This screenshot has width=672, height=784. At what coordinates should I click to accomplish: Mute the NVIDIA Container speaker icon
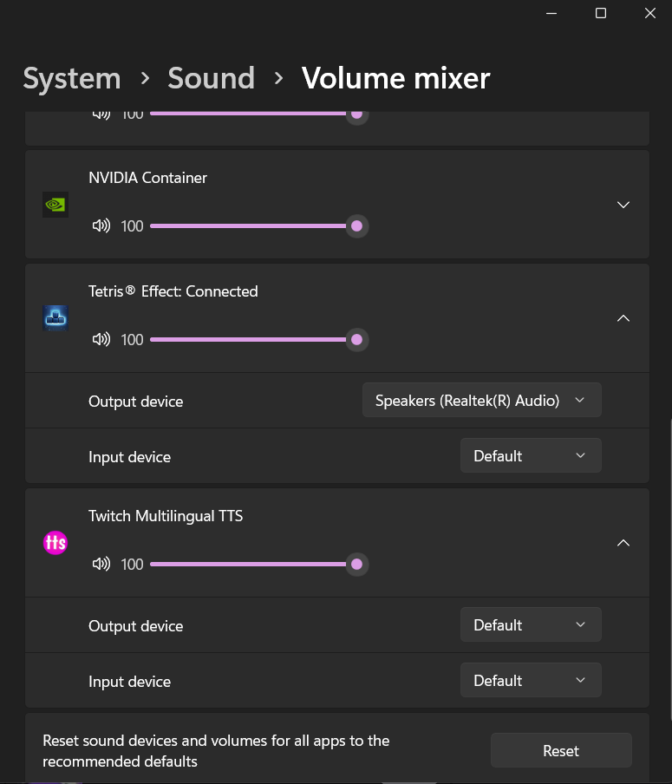(101, 226)
